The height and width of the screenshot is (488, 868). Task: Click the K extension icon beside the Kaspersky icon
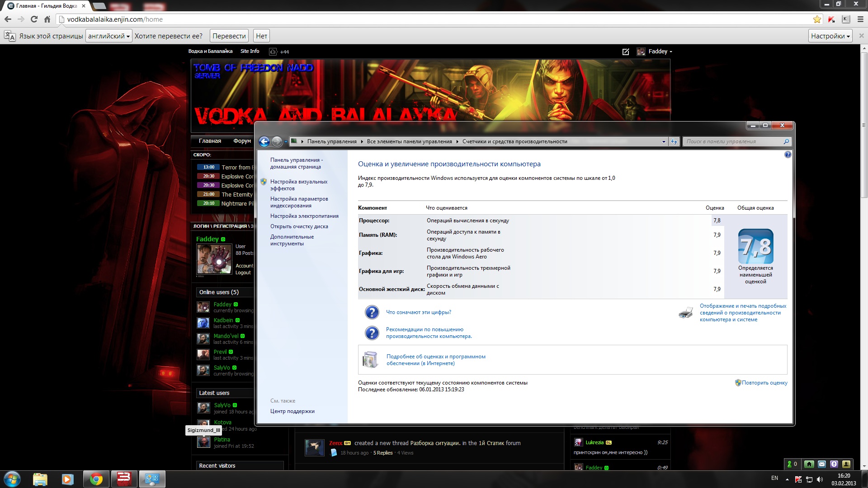(x=845, y=19)
